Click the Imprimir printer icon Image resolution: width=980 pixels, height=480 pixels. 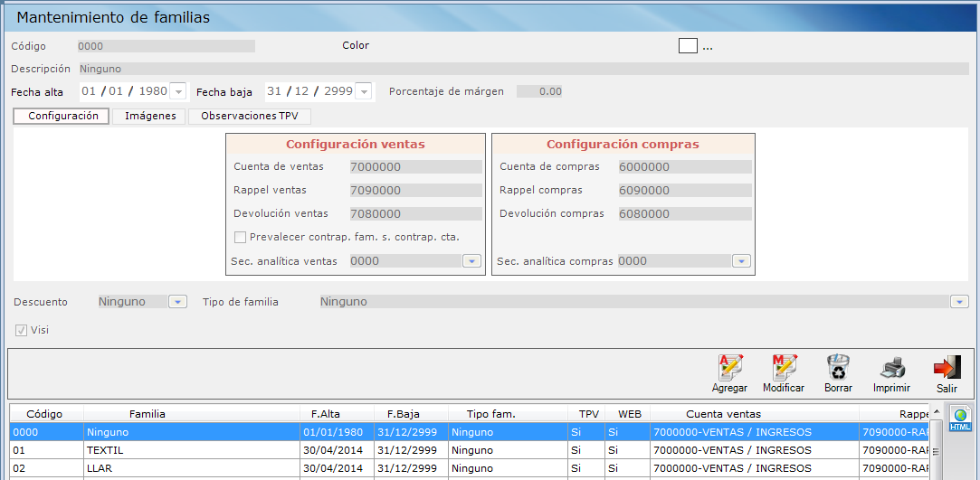coord(891,369)
